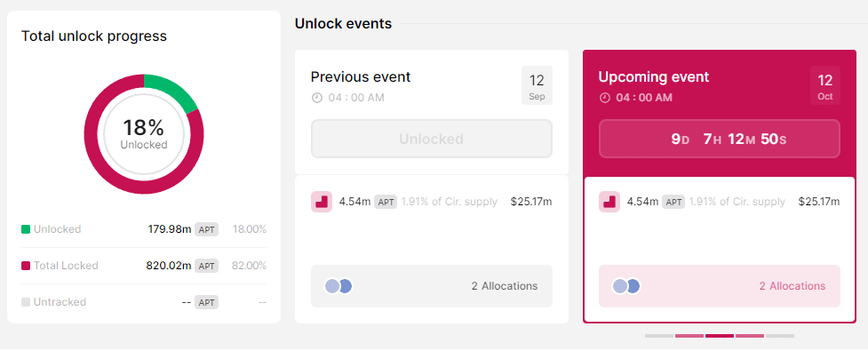
Task: Go to first carousel page indicator
Action: coord(658,336)
